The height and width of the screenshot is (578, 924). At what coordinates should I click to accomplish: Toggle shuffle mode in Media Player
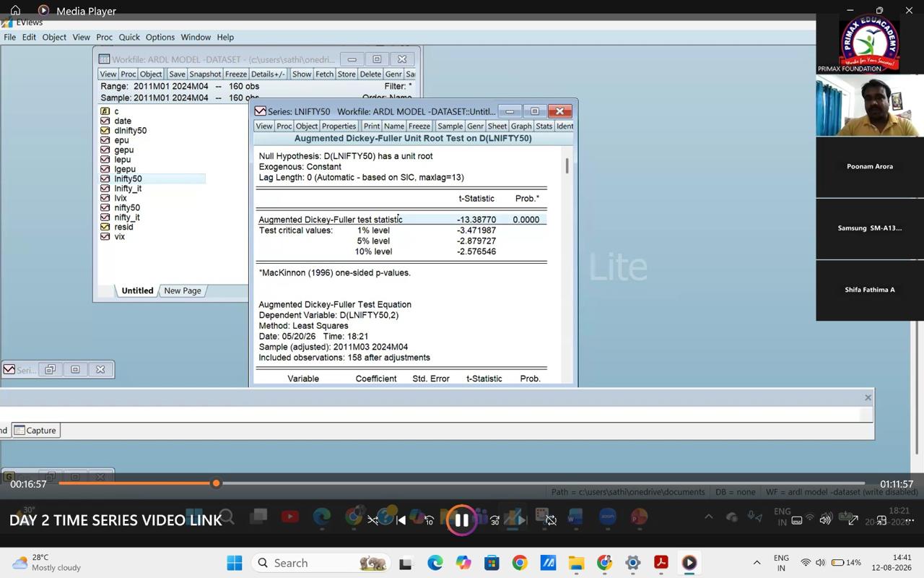(x=372, y=520)
